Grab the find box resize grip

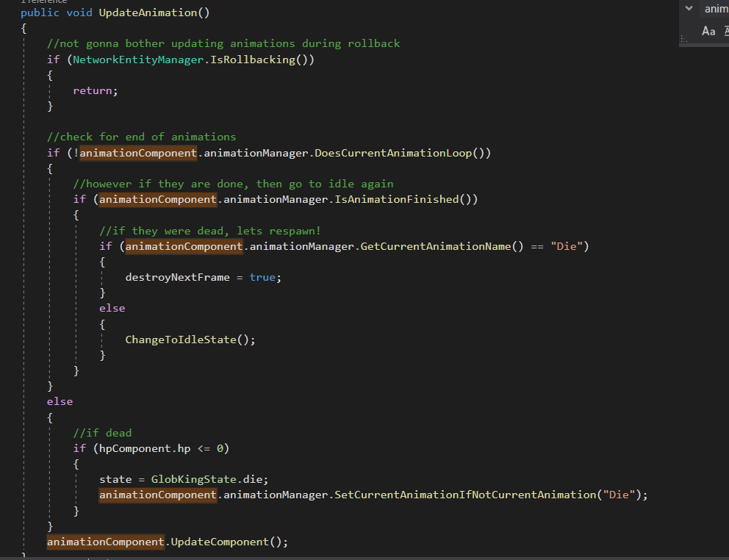point(683,40)
